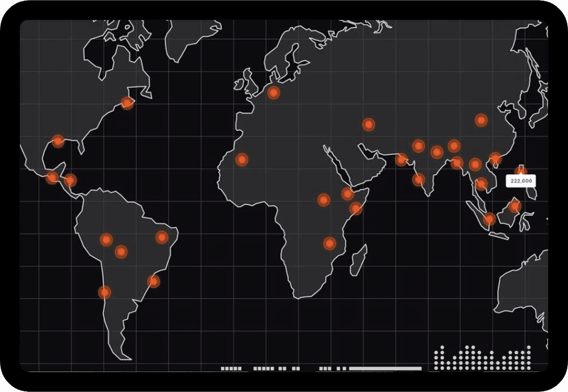Viewport: 568px width, 392px height.
Task: Click the marker on Sumatra near Singapore
Action: [490, 219]
